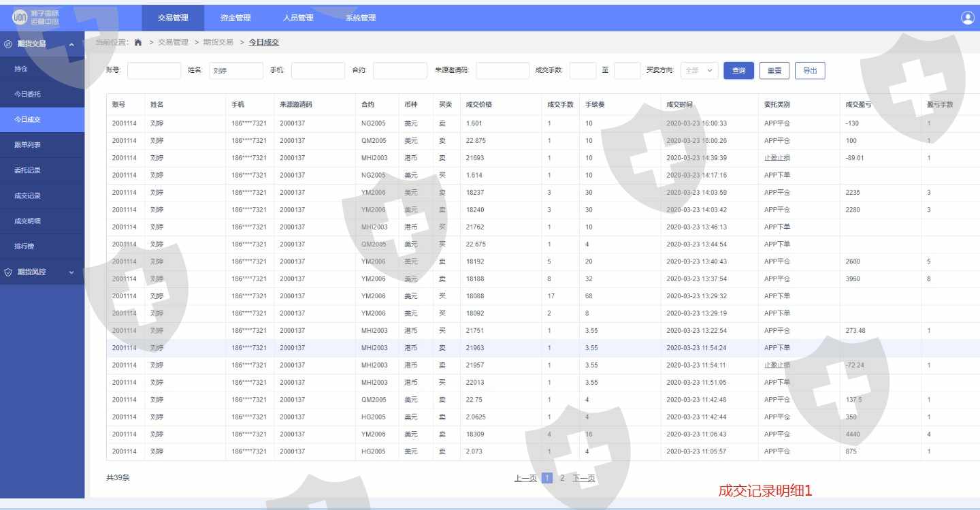Open the user profile avatar icon
The width and height of the screenshot is (980, 510).
click(967, 18)
